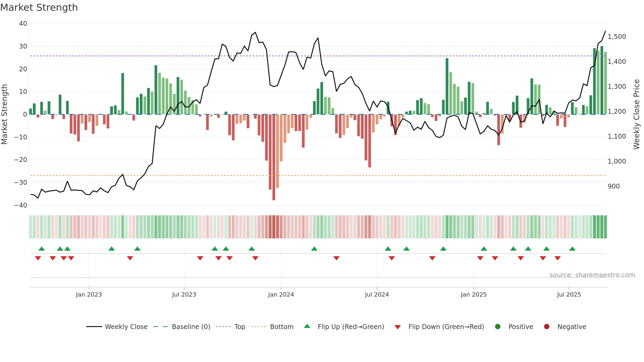
Task: Toggle the purple dotted Top legend entry
Action: (230, 327)
